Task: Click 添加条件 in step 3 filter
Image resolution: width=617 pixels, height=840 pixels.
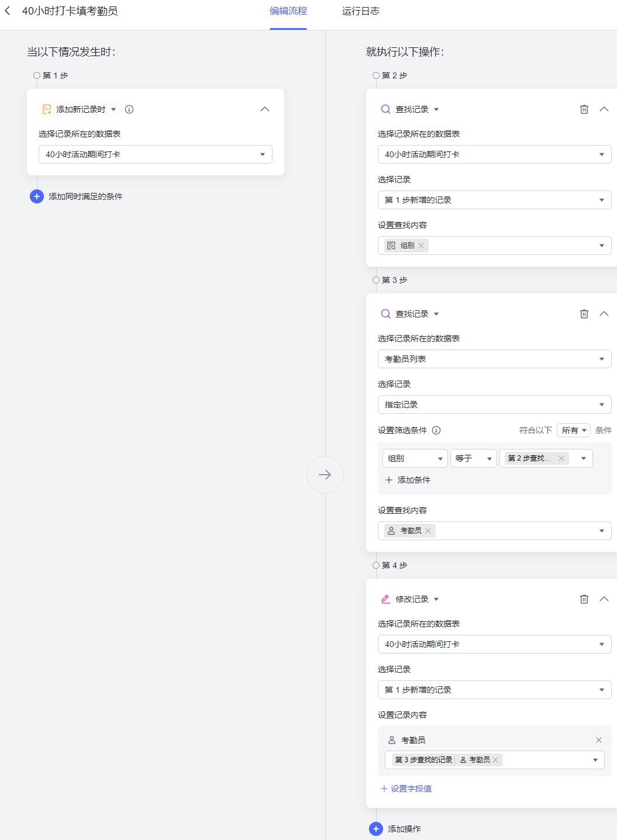Action: coord(408,480)
